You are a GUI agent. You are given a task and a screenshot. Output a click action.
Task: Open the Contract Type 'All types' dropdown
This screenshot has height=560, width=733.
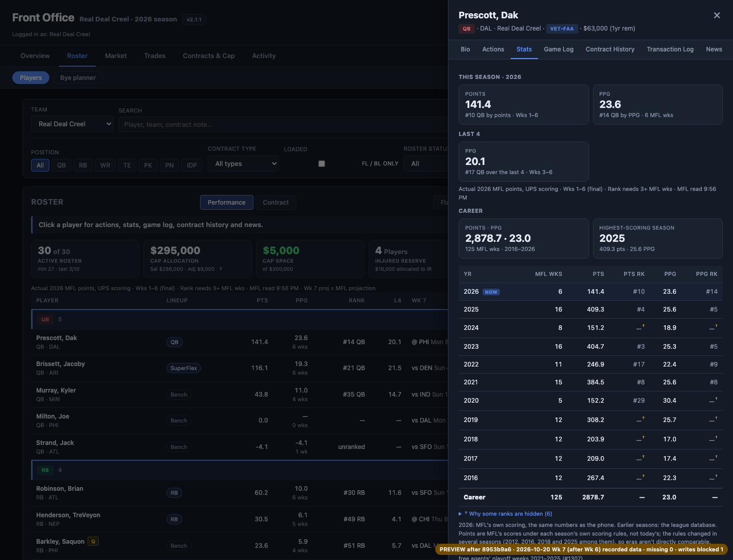point(243,163)
